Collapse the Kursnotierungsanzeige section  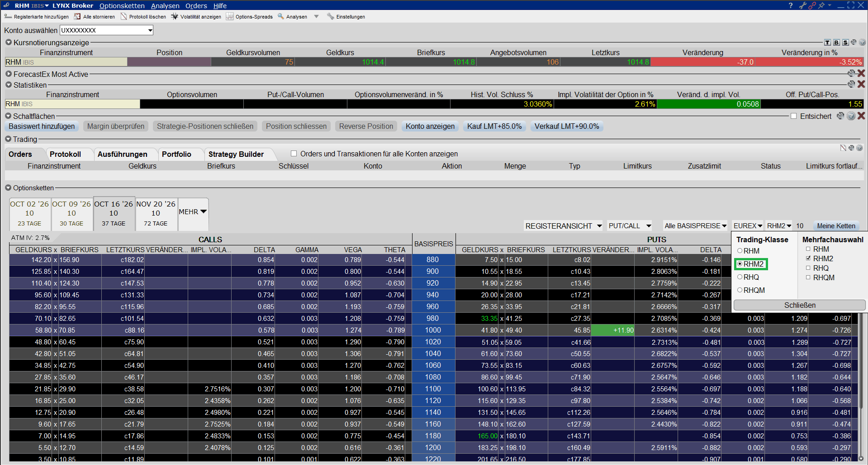point(8,42)
